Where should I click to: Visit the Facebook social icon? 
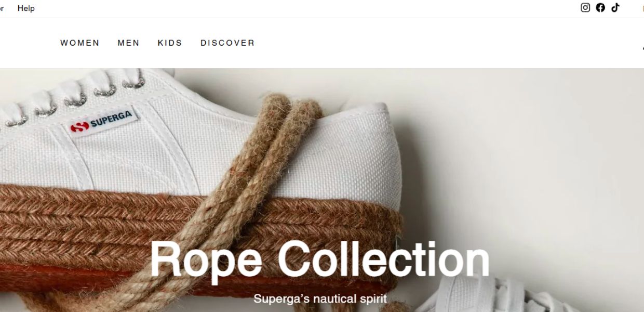(600, 7)
